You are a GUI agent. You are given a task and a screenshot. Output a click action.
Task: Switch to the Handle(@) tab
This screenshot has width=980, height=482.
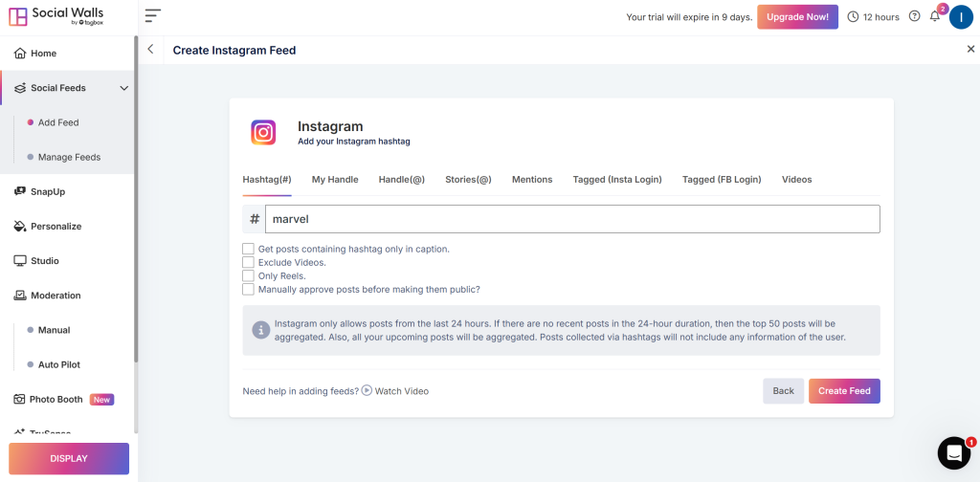point(402,179)
